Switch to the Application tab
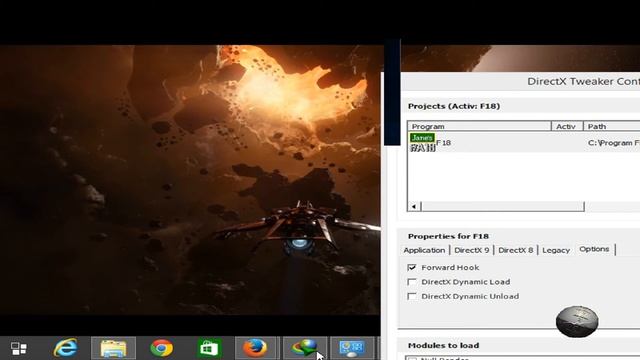The image size is (640, 360). point(424,250)
